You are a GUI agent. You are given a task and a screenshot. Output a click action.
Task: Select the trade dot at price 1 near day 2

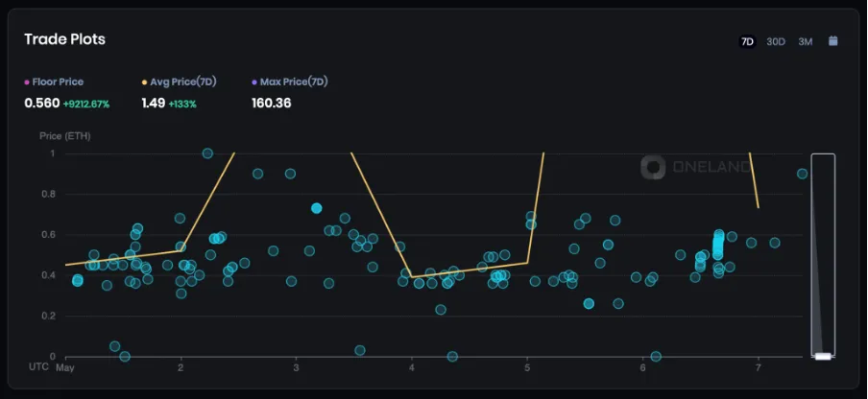pyautogui.click(x=207, y=153)
